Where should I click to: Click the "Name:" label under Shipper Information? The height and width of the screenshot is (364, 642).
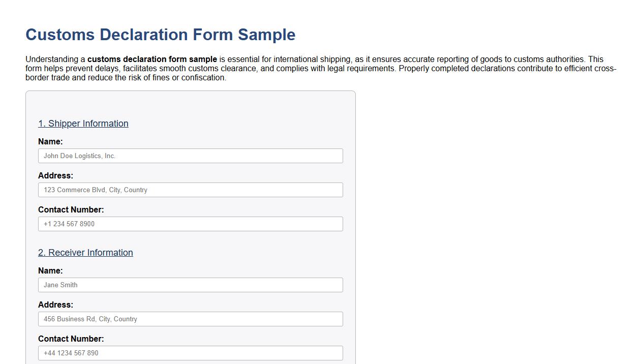[x=50, y=141]
